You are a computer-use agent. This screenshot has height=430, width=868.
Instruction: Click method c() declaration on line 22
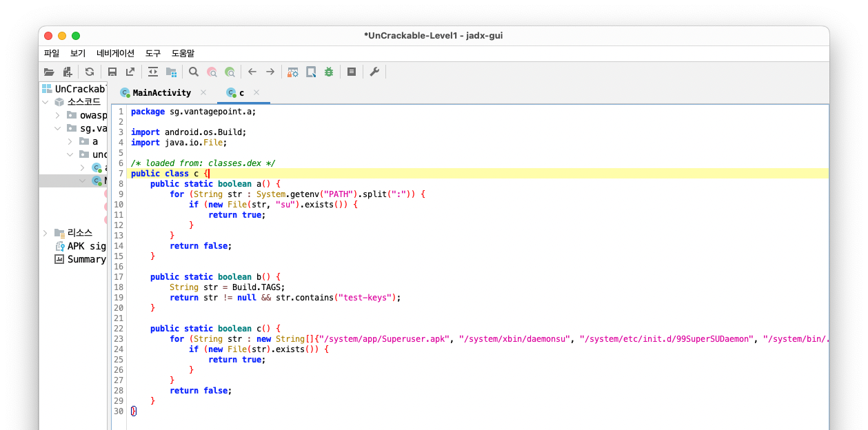(x=215, y=329)
